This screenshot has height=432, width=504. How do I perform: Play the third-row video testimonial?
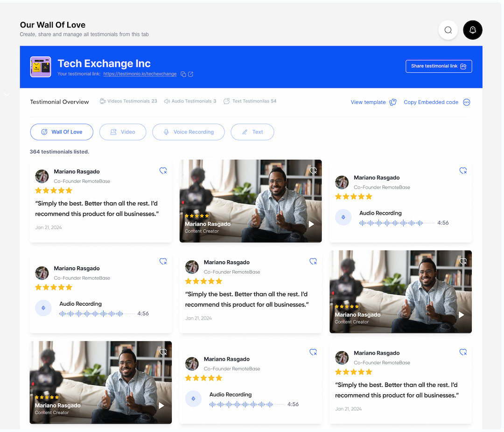(161, 406)
